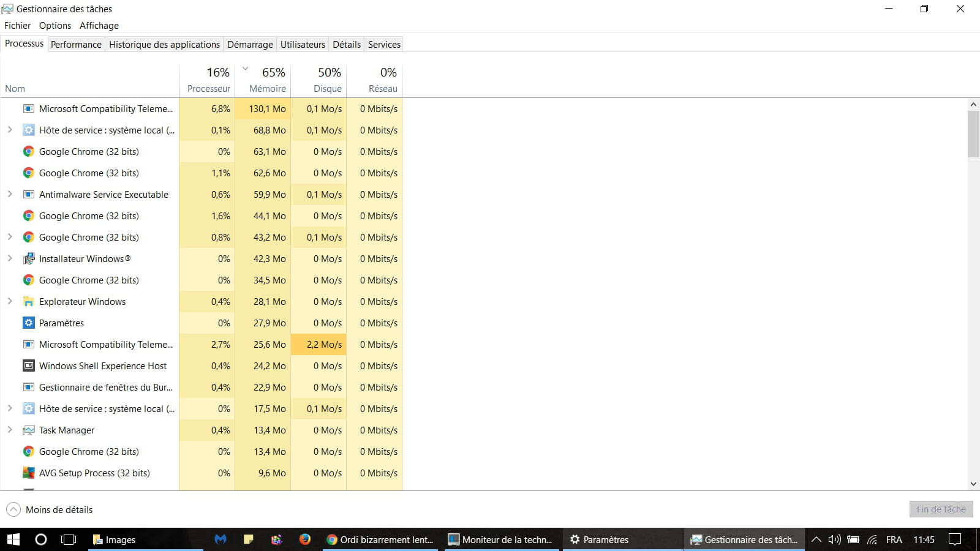Switch to the Performance tab
Screen dimensions: 980x551
click(x=76, y=45)
